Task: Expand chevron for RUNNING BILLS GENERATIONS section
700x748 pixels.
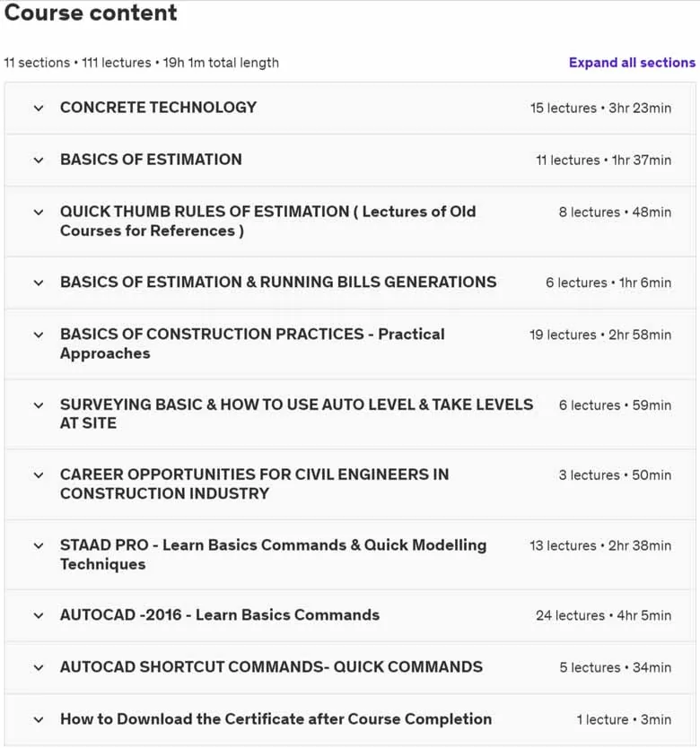Action: pos(39,283)
